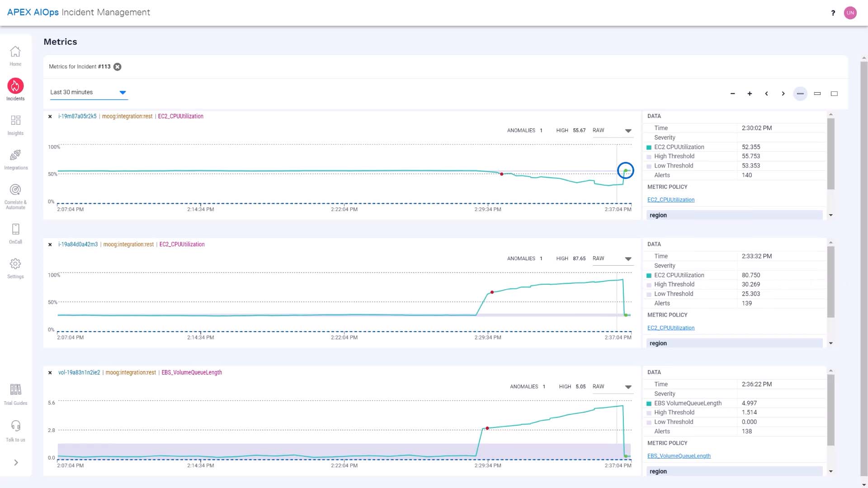Toggle Low Threshold swatch, value 25.303
Viewport: 868px width, 488px height.
coord(649,294)
